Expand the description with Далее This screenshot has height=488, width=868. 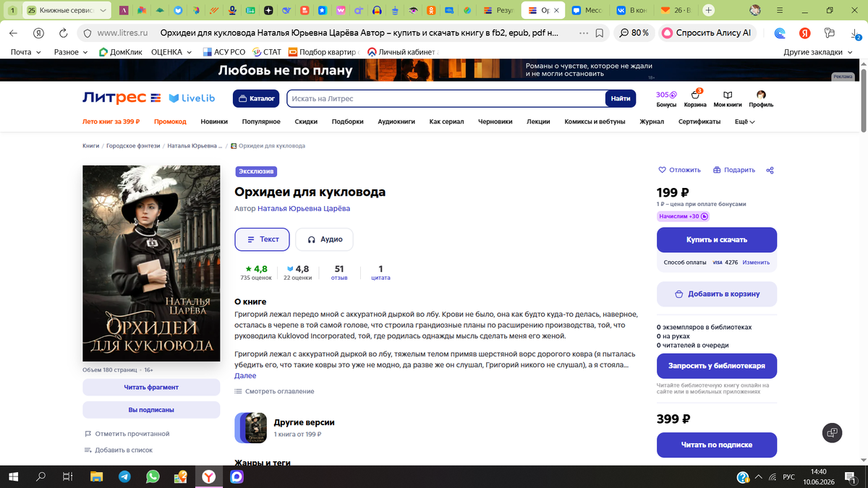(x=245, y=376)
